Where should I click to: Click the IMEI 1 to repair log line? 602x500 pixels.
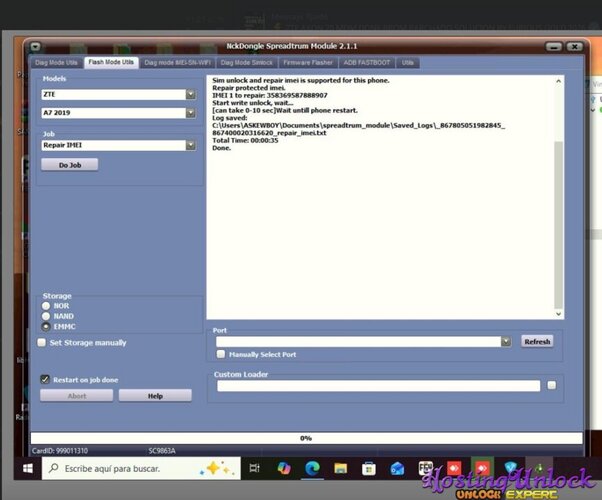pos(270,95)
